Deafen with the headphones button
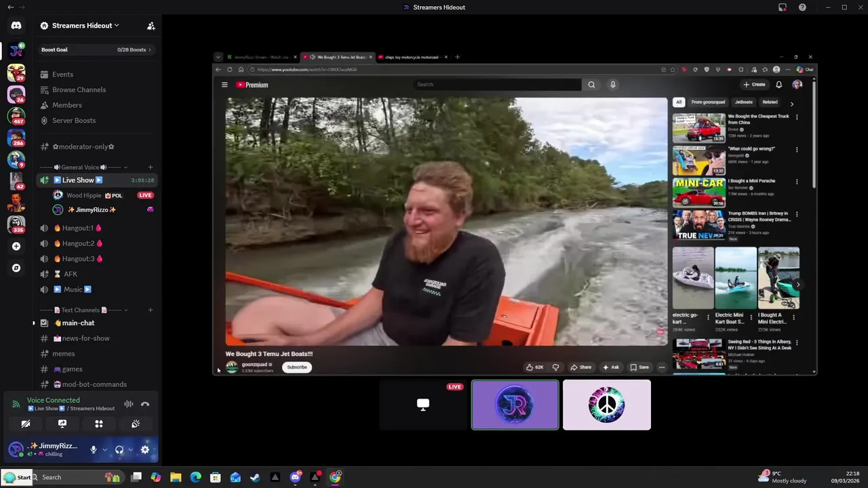This screenshot has width=868, height=488. [x=119, y=449]
